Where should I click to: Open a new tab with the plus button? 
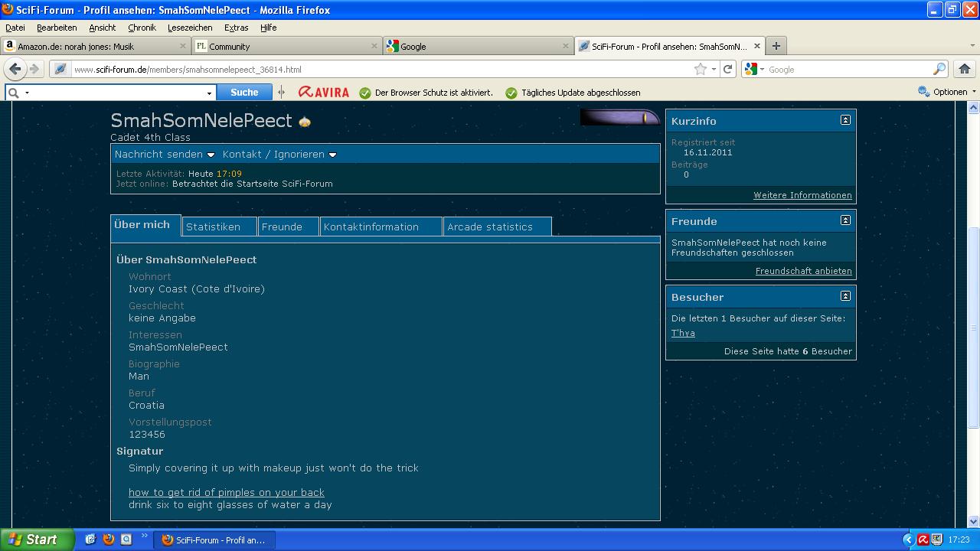[x=776, y=46]
